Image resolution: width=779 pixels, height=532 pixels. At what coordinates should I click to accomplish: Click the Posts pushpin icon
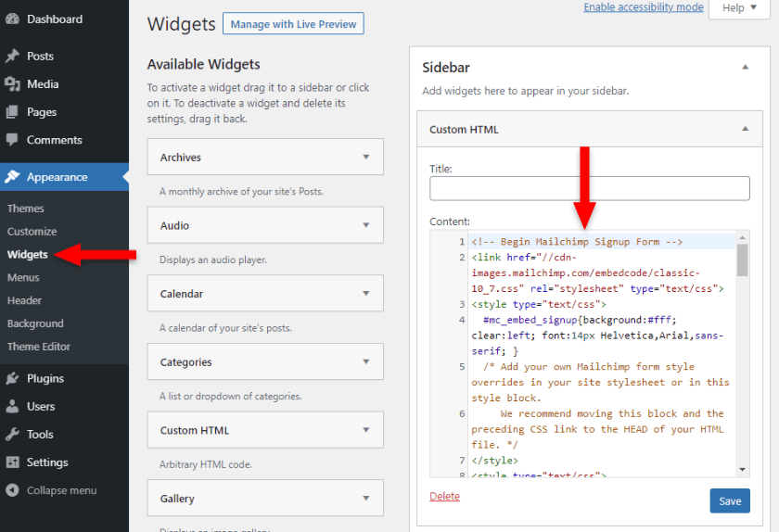(12, 57)
